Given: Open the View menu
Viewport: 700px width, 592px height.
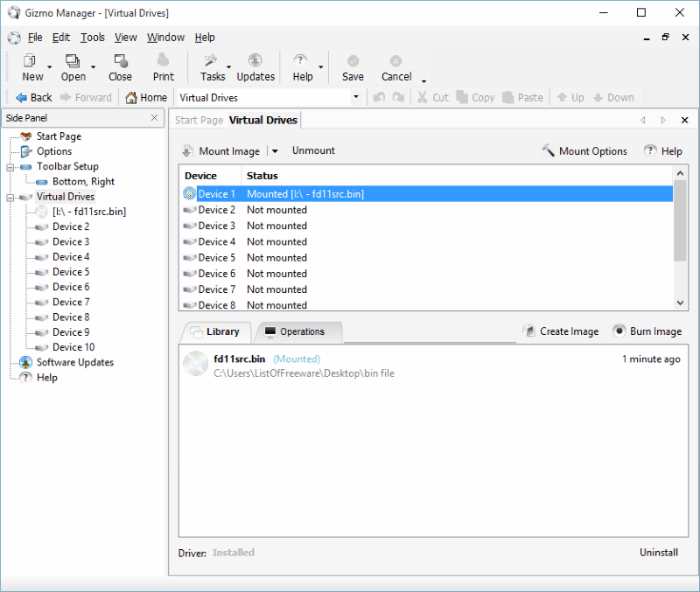Looking at the screenshot, I should pyautogui.click(x=125, y=38).
